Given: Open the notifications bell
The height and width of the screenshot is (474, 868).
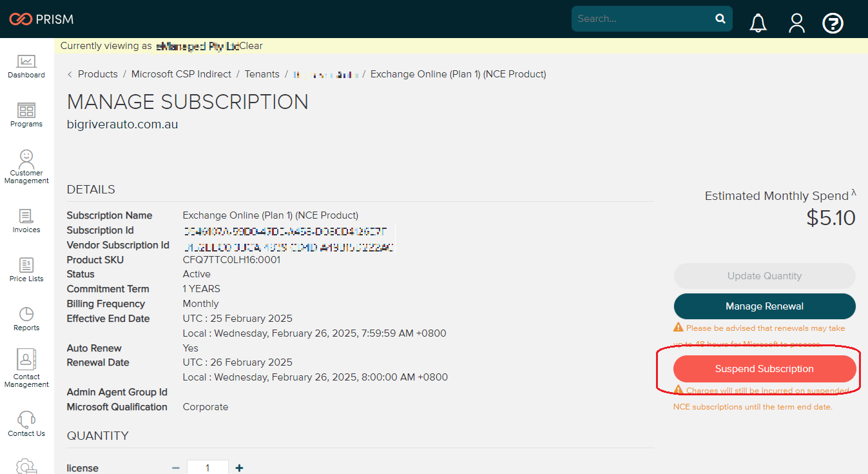Looking at the screenshot, I should pyautogui.click(x=758, y=23).
